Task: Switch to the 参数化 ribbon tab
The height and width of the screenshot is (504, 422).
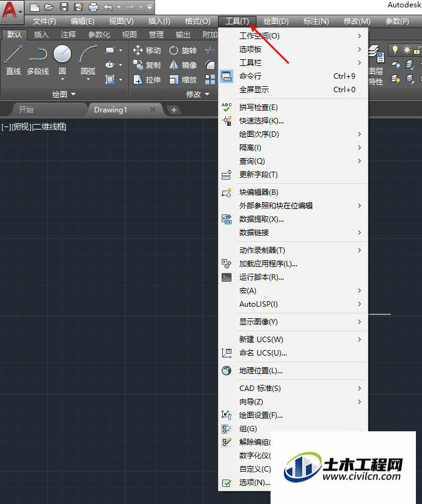Action: click(x=99, y=34)
